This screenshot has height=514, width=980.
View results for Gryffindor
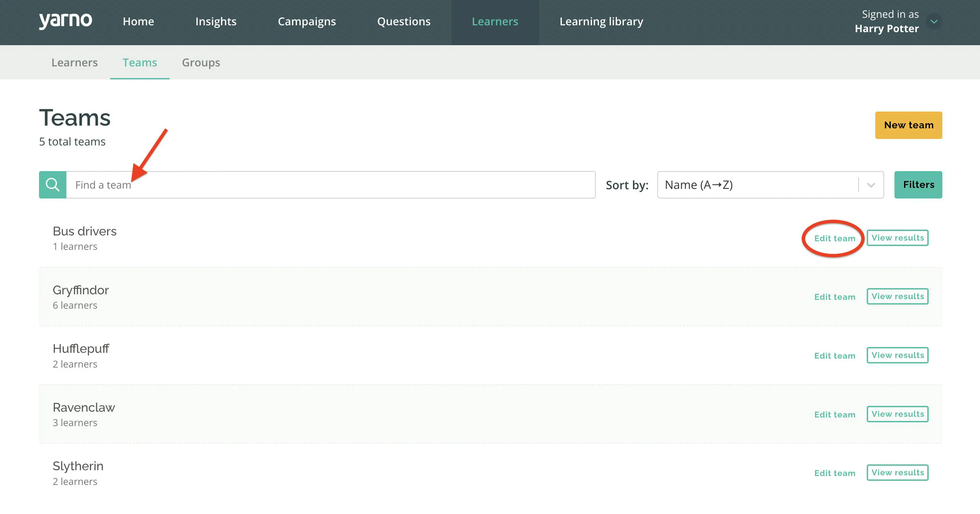pyautogui.click(x=898, y=296)
